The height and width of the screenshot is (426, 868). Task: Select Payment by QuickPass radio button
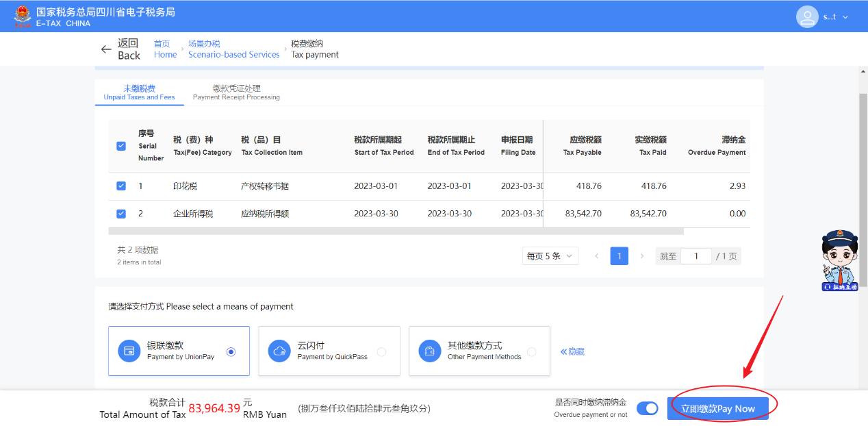(381, 351)
